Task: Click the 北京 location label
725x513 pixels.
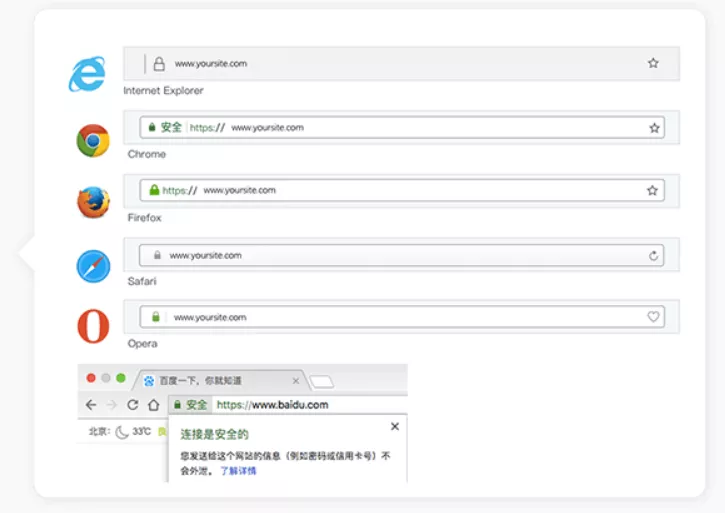Action: (x=99, y=432)
